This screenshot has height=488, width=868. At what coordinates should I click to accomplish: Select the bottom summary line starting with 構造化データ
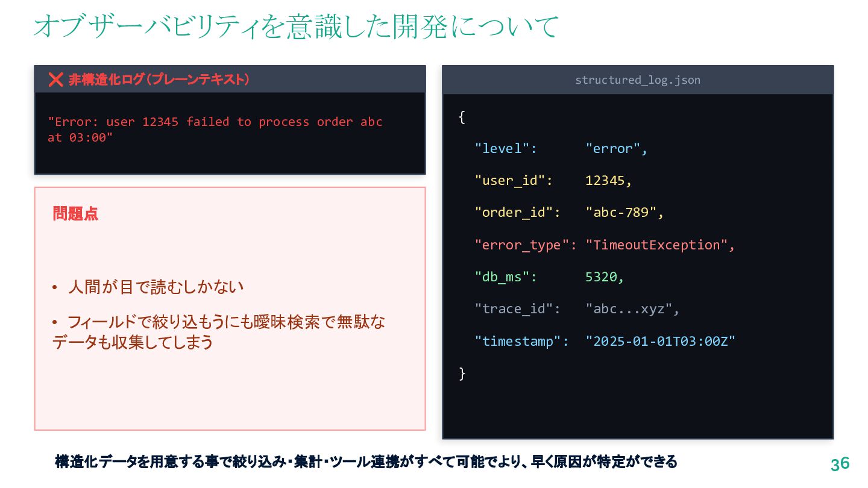(x=366, y=462)
